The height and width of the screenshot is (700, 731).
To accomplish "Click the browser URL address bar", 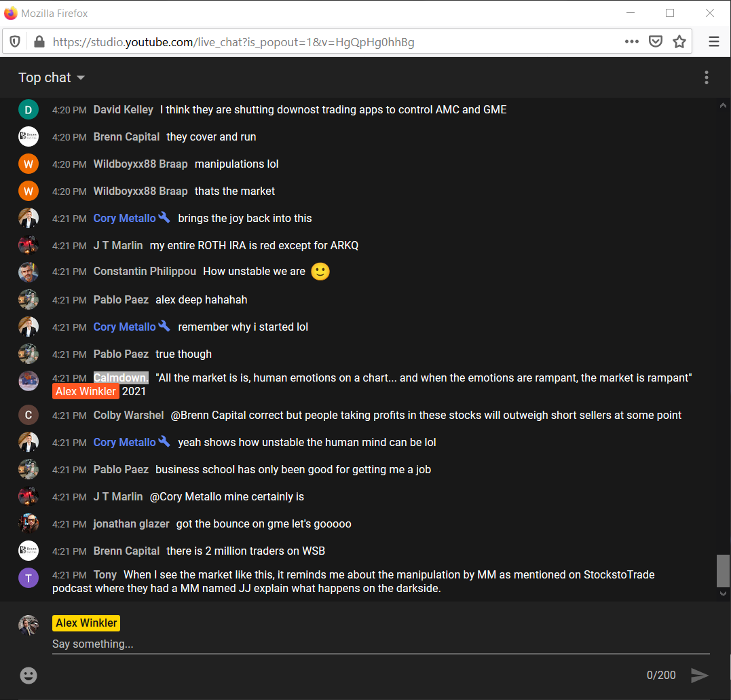I will coord(326,42).
